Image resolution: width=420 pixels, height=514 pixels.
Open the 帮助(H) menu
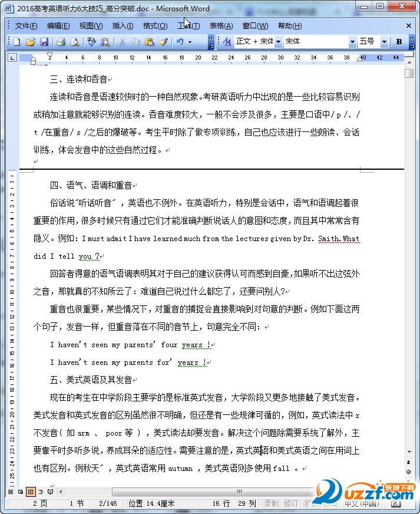pos(290,26)
